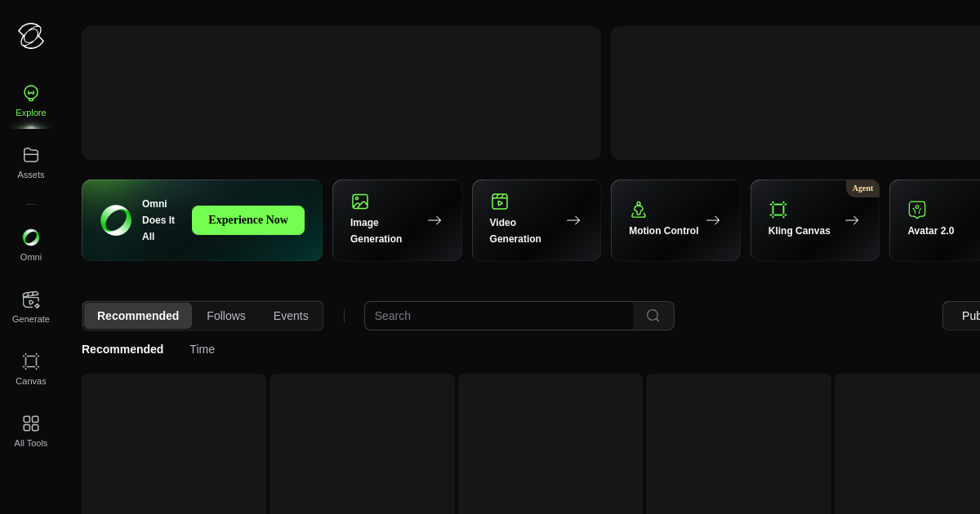Image resolution: width=980 pixels, height=514 pixels.
Task: Click the search magnifier icon
Action: click(653, 316)
